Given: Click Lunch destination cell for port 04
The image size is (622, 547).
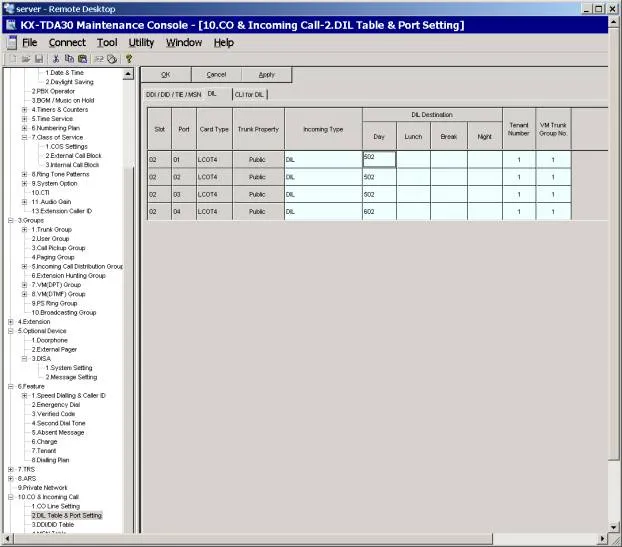Looking at the screenshot, I should coord(413,211).
